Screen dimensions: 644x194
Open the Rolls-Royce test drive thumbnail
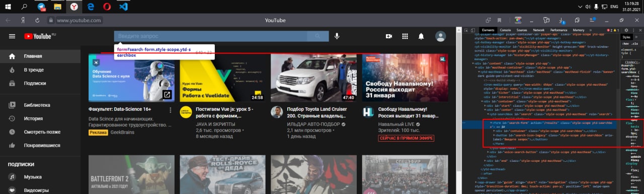tap(222, 174)
